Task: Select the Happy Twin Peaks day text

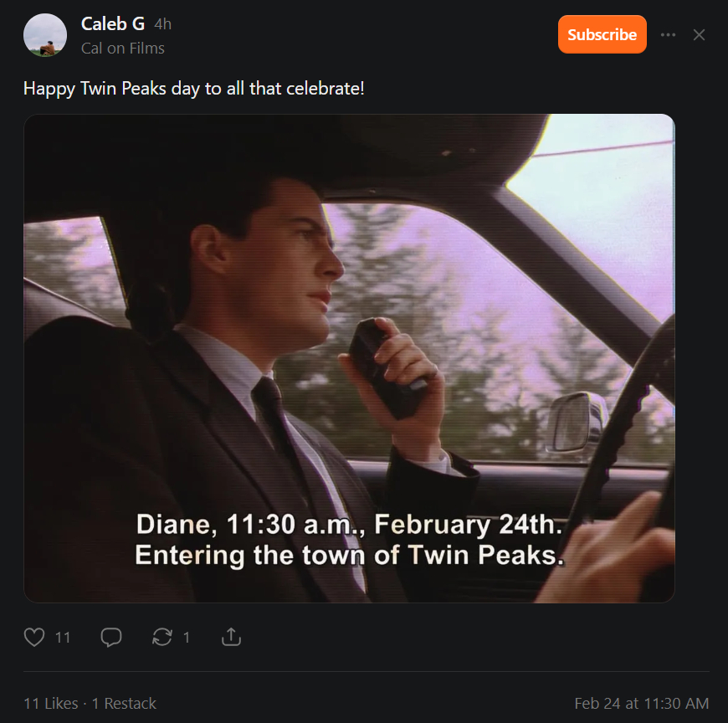Action: click(x=193, y=88)
